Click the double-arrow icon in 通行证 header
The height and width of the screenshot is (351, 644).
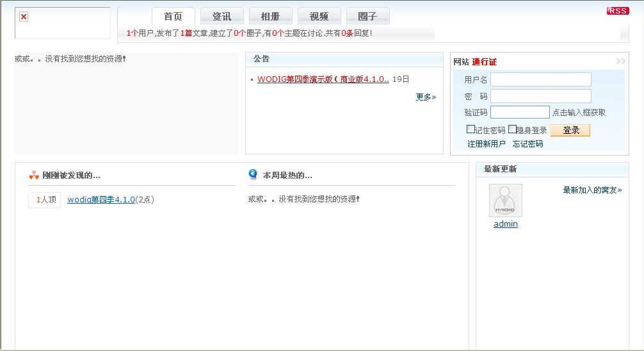620,61
